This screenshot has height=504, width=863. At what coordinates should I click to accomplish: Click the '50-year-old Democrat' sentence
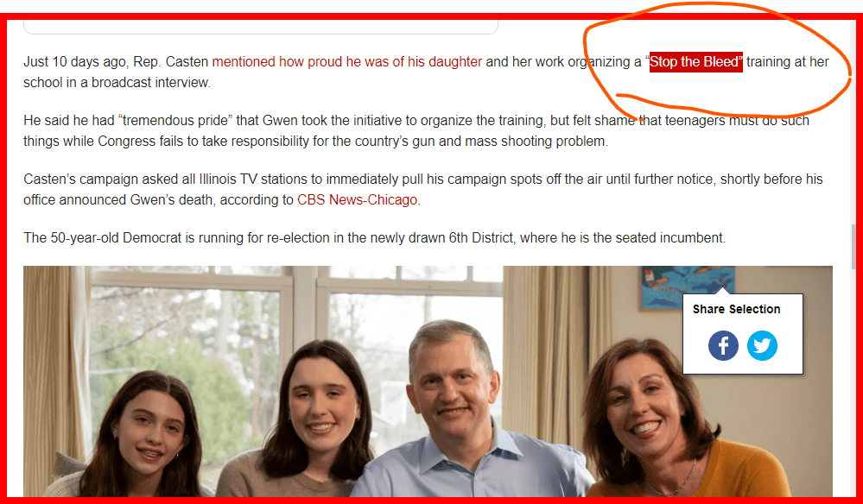374,237
